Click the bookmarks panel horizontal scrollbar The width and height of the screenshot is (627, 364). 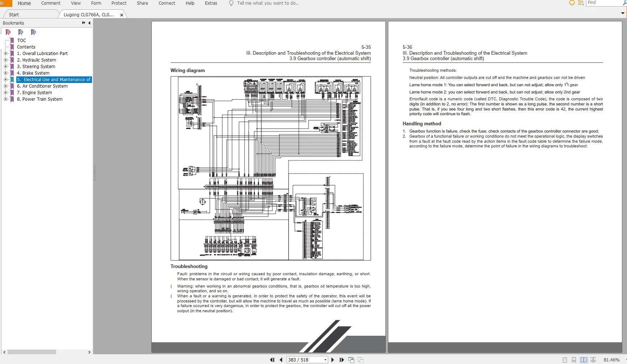coord(32,352)
